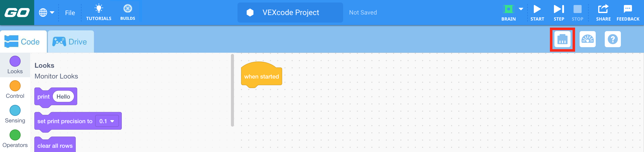Image resolution: width=644 pixels, height=152 pixels.
Task: Switch to the Drive tab
Action: coord(70,41)
